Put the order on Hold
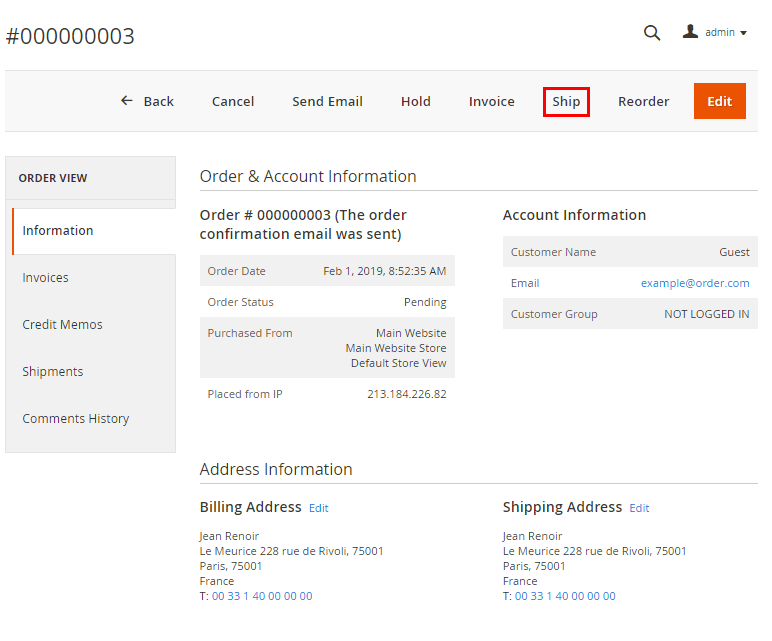 point(416,101)
